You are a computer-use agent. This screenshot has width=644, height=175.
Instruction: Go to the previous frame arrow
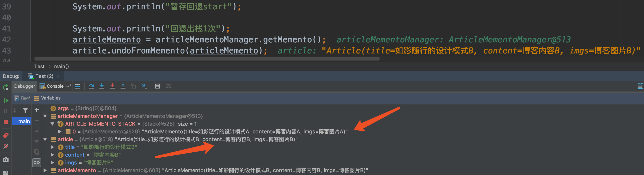pyautogui.click(x=15, y=110)
